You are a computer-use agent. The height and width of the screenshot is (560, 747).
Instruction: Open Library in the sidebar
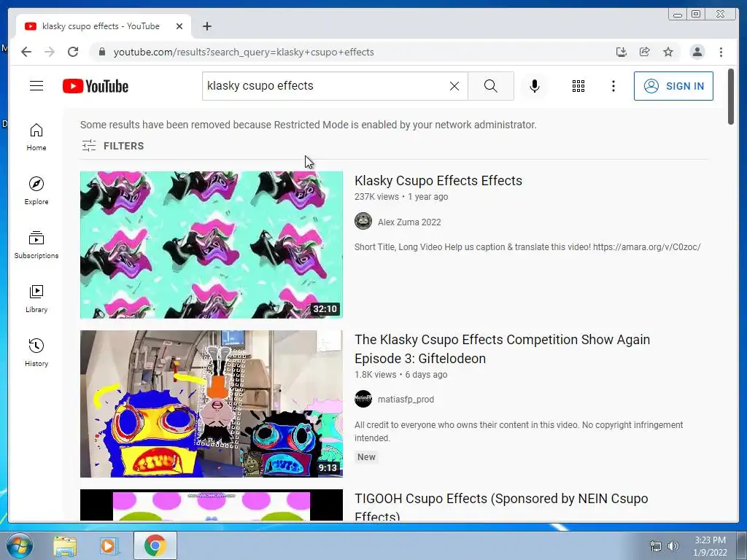coord(36,298)
